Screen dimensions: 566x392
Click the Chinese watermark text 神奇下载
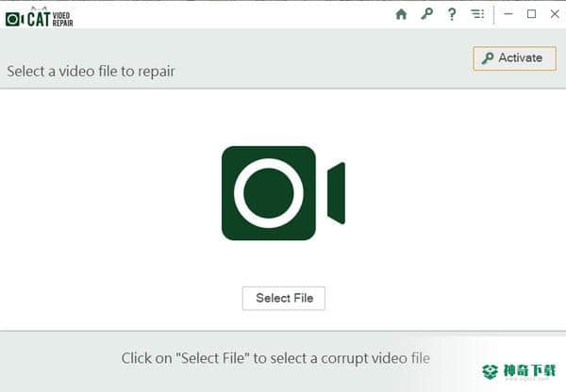[530, 370]
